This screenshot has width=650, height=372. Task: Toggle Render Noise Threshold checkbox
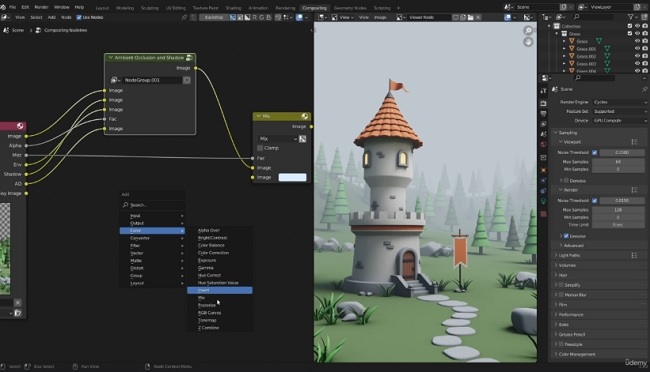[595, 201]
